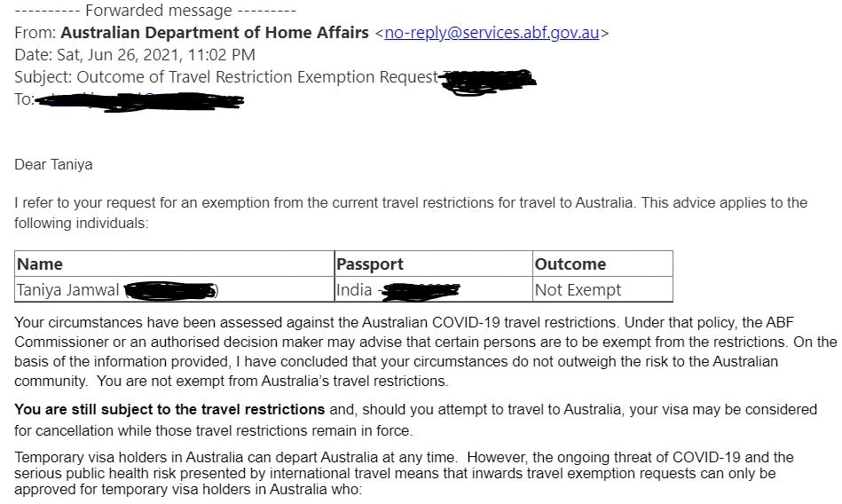Click the subject line about Travel Restriction Exemption

click(226, 77)
